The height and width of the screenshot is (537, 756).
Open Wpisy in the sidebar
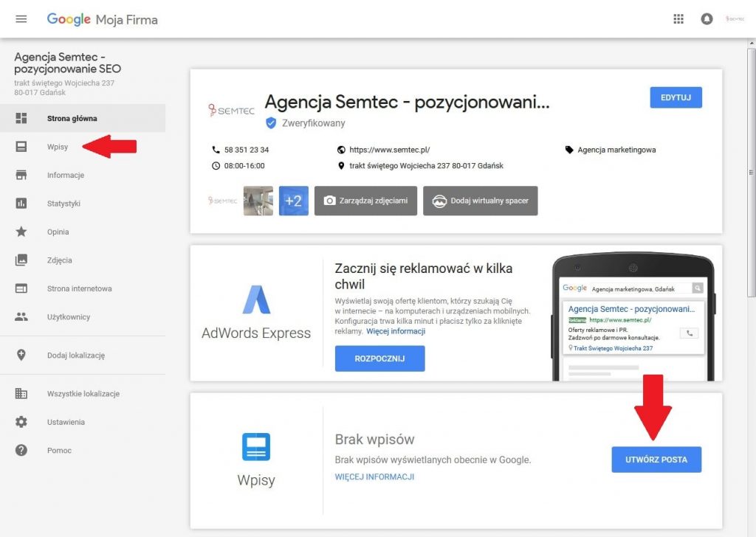(83, 146)
